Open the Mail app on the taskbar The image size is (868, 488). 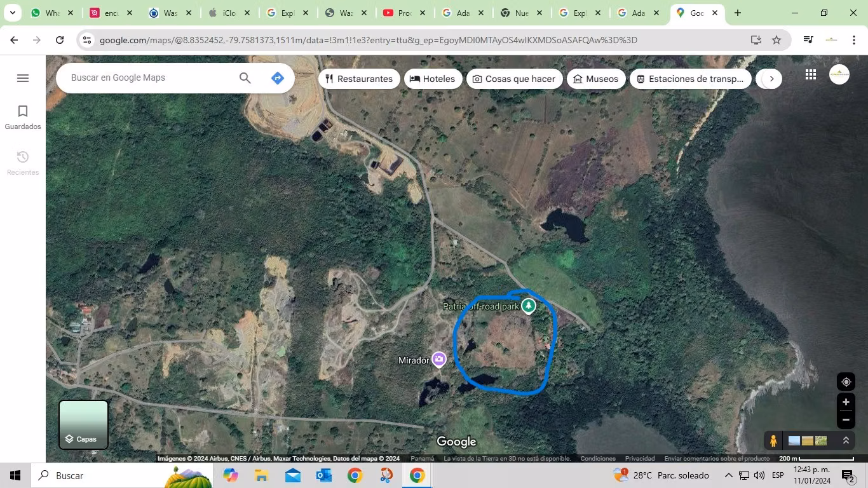(x=292, y=475)
